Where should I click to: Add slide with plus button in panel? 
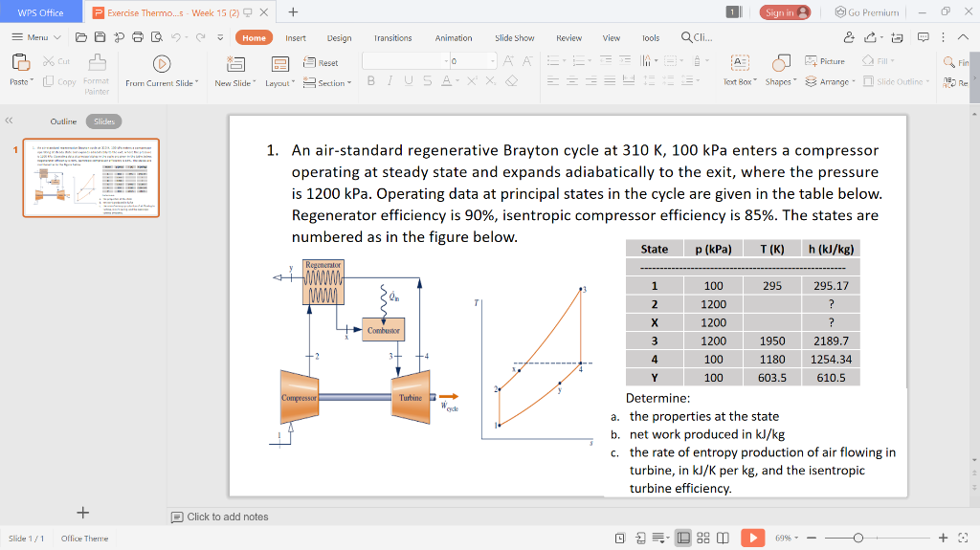click(82, 513)
